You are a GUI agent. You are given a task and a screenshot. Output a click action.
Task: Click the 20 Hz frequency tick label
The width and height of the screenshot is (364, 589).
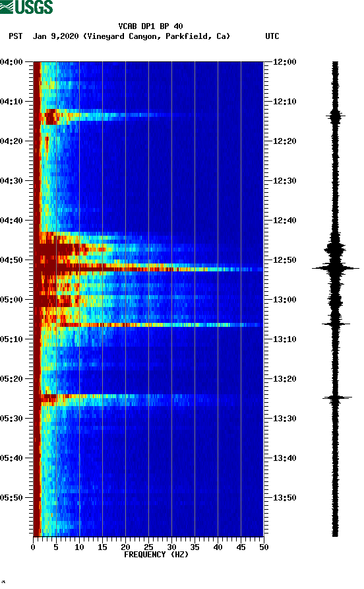click(x=125, y=547)
